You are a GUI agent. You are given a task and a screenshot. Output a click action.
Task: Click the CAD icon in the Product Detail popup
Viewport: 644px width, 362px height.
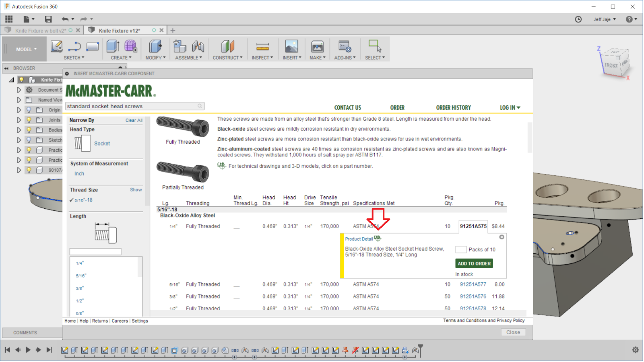click(378, 238)
